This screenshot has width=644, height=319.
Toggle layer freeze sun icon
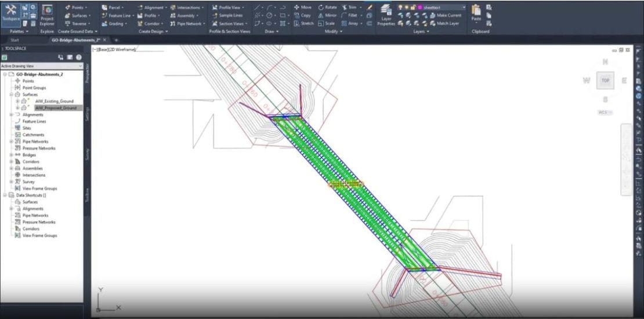coord(407,8)
